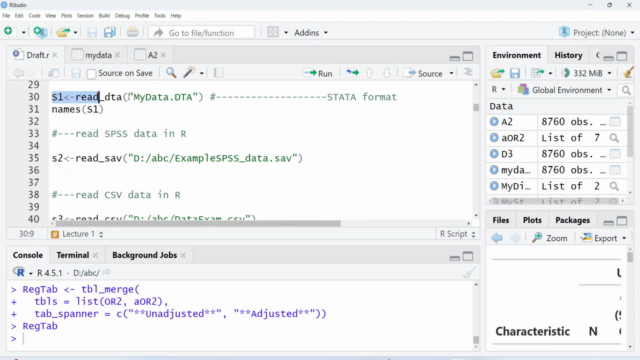
Task: Open the 332 MiB memory usage menu
Action: pos(587,73)
